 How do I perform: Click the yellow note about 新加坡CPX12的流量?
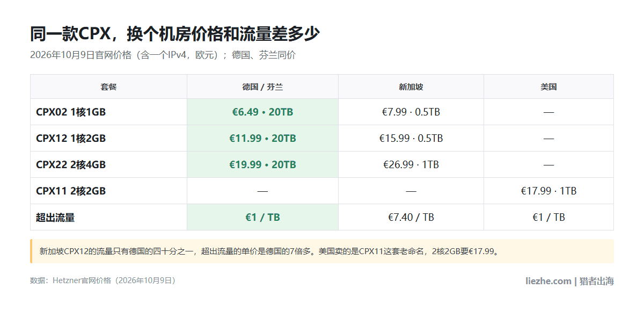click(322, 251)
